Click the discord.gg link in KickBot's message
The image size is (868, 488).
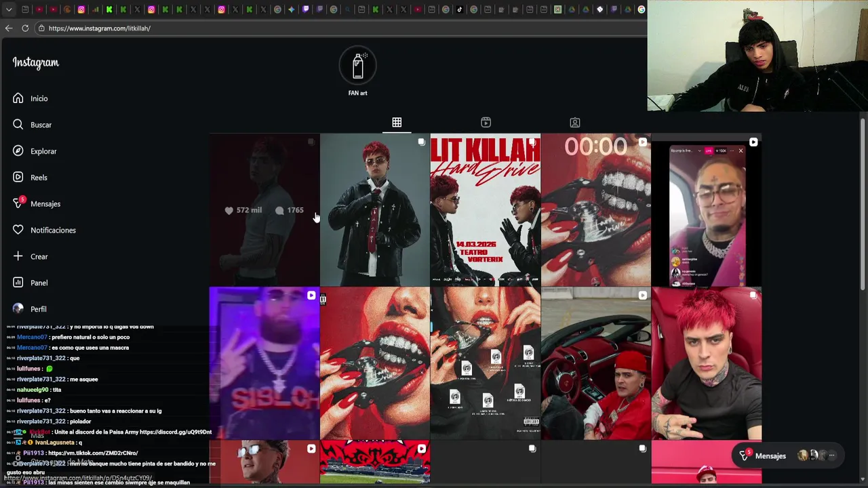pyautogui.click(x=176, y=432)
